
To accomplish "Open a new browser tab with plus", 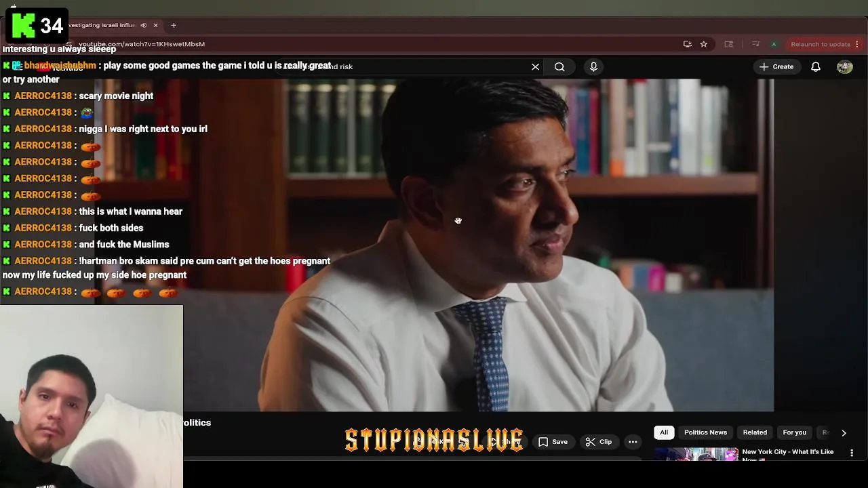I will [174, 25].
